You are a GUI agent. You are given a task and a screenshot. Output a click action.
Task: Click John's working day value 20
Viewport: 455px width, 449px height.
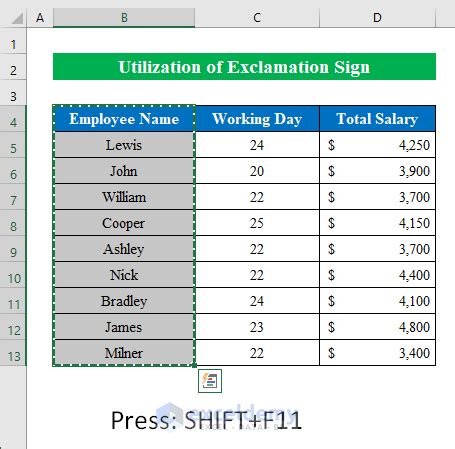(257, 171)
